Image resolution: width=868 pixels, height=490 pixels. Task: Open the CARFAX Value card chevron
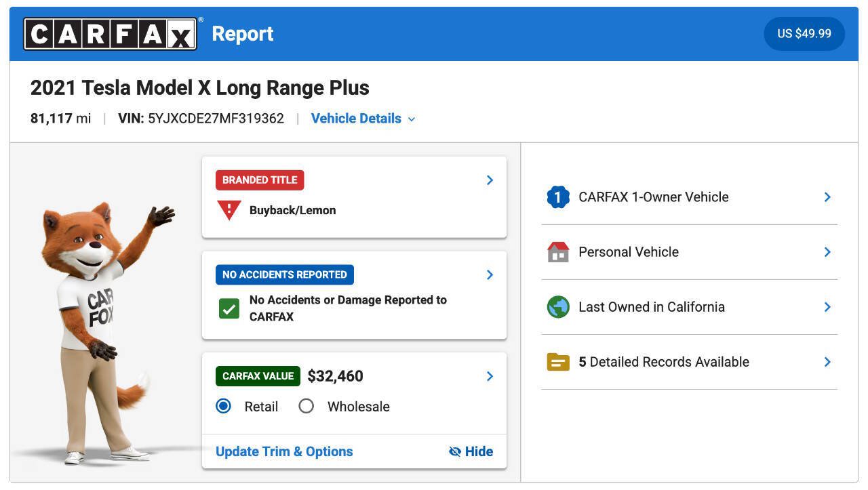click(x=490, y=376)
